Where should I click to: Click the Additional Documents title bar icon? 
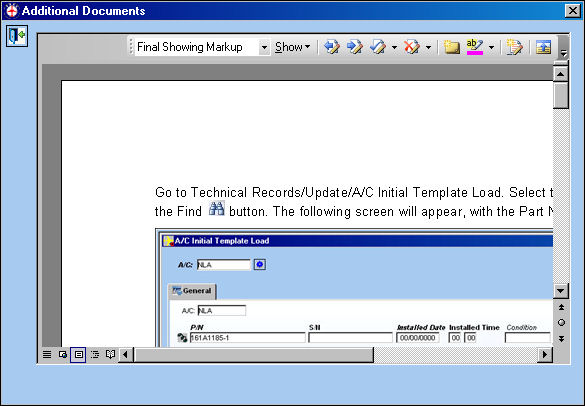pos(12,10)
